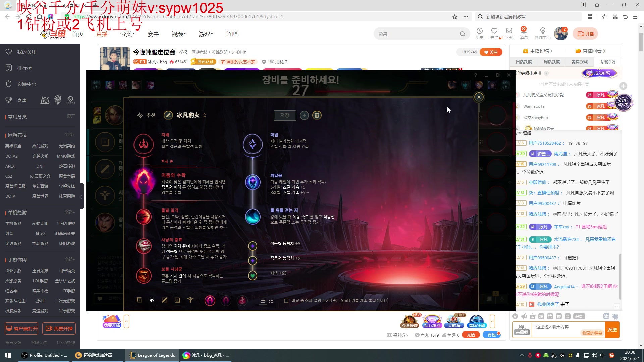Open League client settings gear icon
The image size is (644, 362).
[498, 75]
